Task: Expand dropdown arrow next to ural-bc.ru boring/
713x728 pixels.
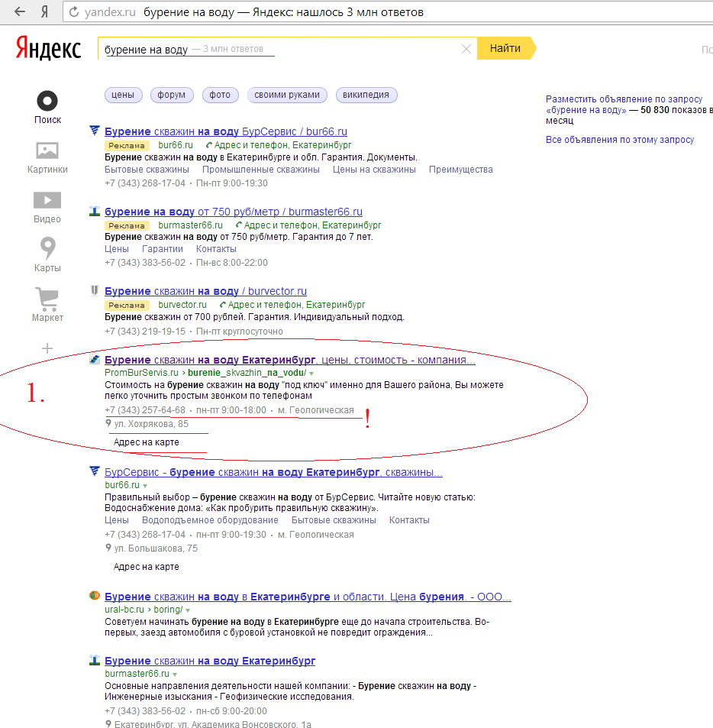Action: click(x=188, y=610)
